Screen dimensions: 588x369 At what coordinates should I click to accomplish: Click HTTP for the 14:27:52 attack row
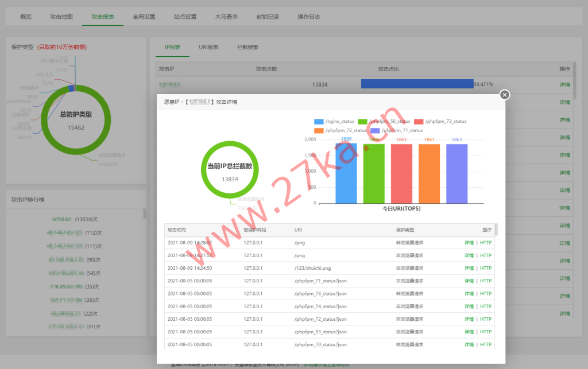[x=486, y=255]
